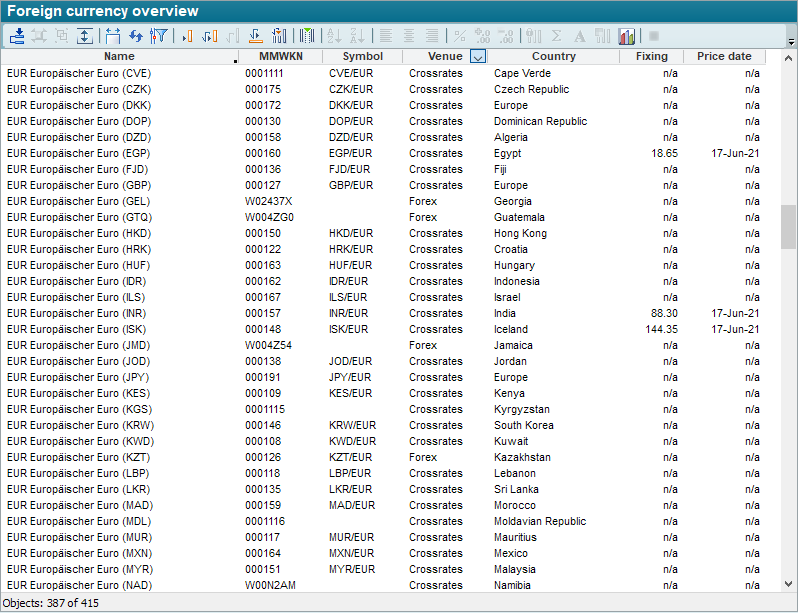This screenshot has height=613, width=798.
Task: Select the EUR Europäischer Euro (EGP) row
Action: click(79, 153)
